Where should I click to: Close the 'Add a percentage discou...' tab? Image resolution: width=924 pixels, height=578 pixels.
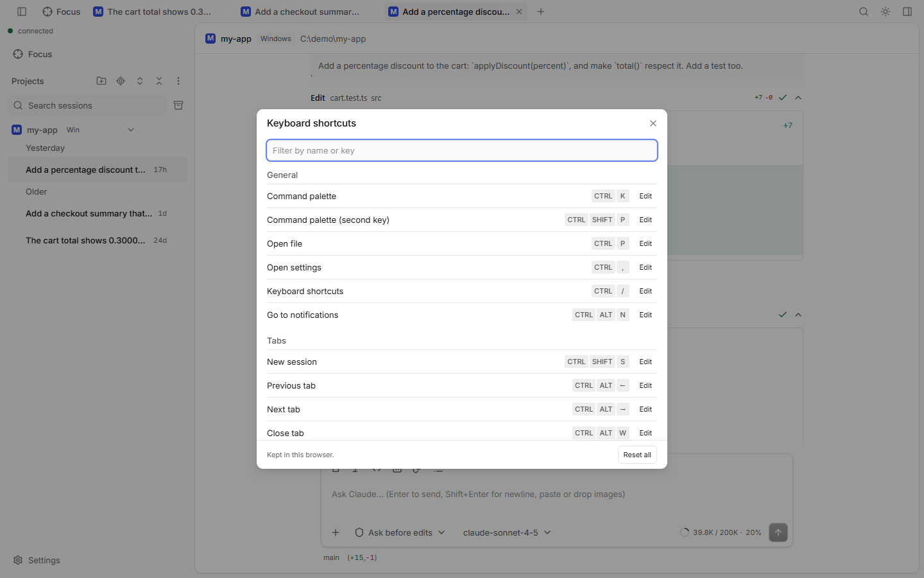[519, 12]
